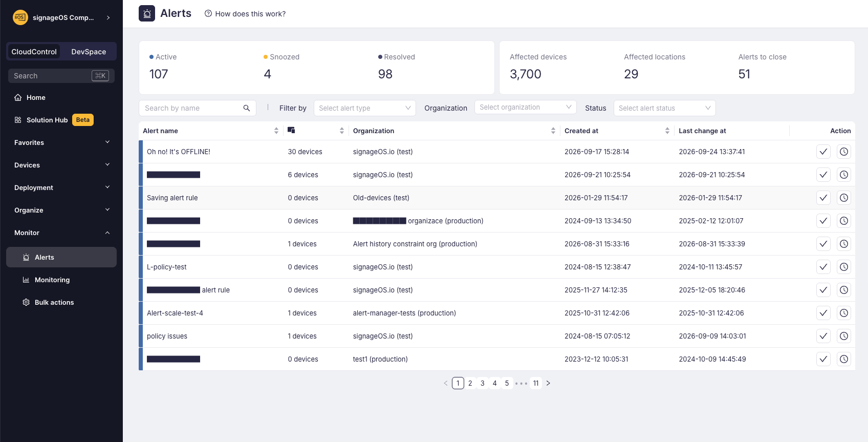Snooze the 'Saving alert rule' alert
Image resolution: width=868 pixels, height=442 pixels.
pos(844,198)
